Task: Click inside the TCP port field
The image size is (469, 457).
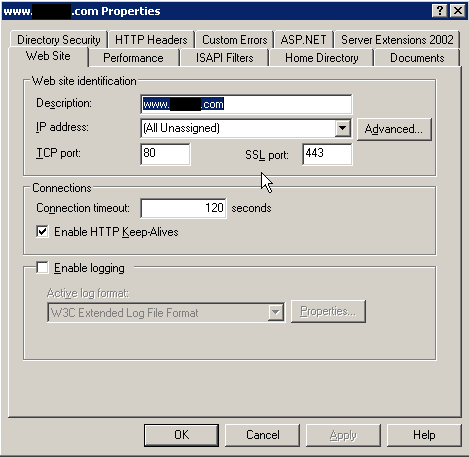Action: coord(165,154)
